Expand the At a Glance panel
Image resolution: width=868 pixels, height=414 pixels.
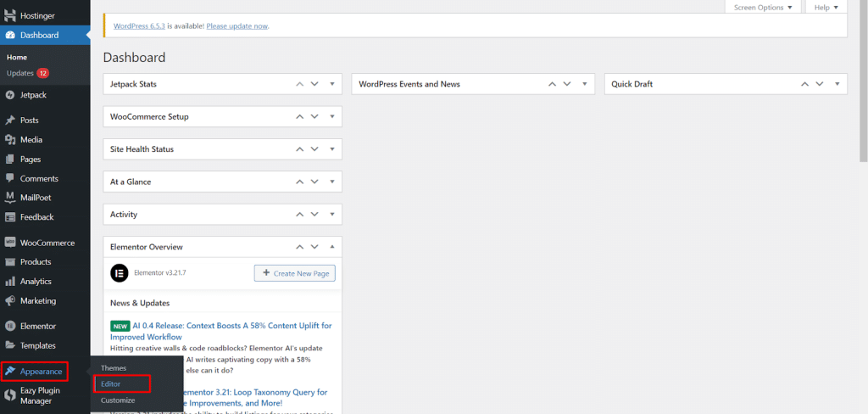click(332, 182)
